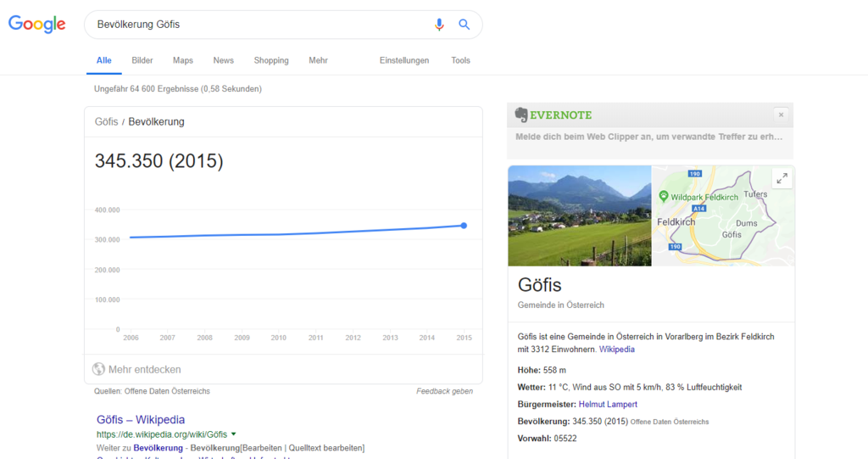The image size is (868, 459).
Task: Click the Google logo
Action: pyautogui.click(x=37, y=25)
